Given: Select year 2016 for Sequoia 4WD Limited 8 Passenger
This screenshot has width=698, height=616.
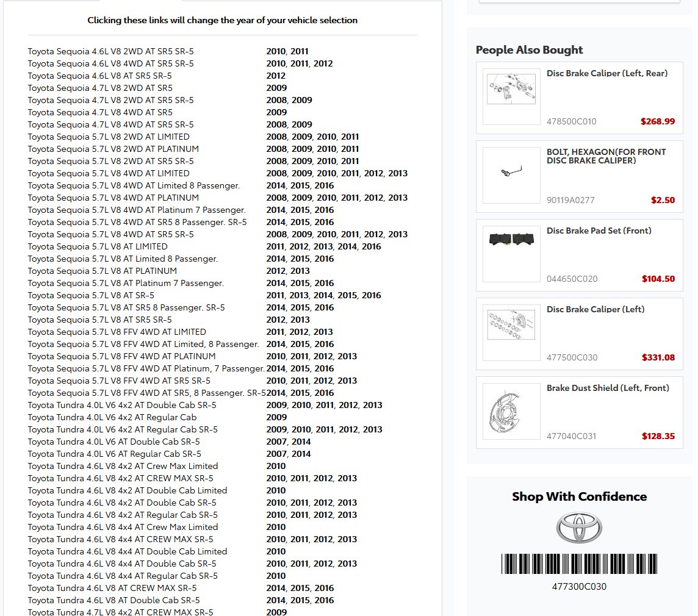Looking at the screenshot, I should 324,185.
